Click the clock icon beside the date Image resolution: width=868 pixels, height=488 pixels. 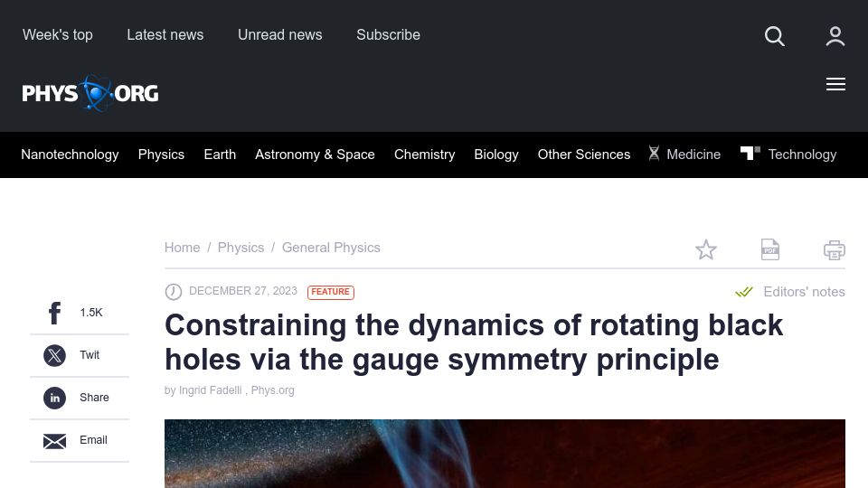pyautogui.click(x=174, y=292)
